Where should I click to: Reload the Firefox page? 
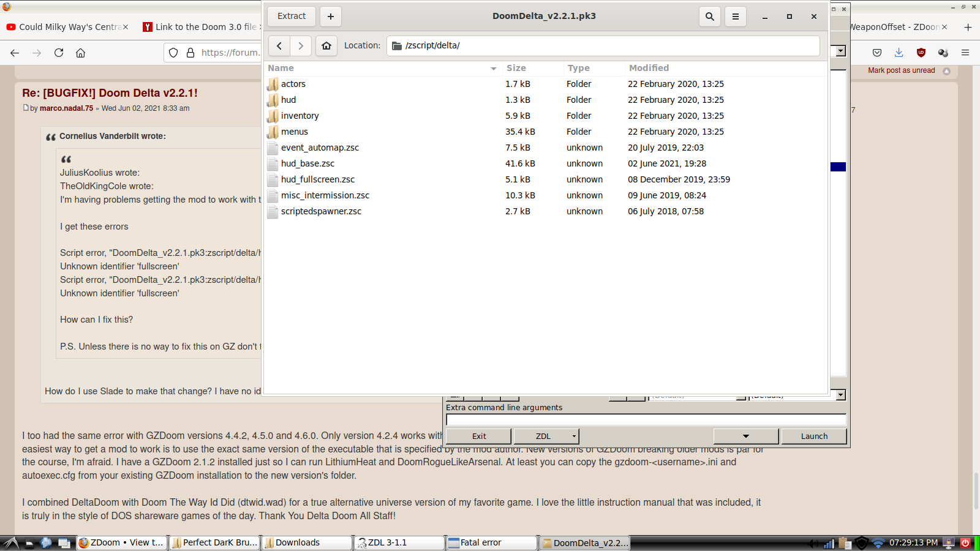(59, 53)
